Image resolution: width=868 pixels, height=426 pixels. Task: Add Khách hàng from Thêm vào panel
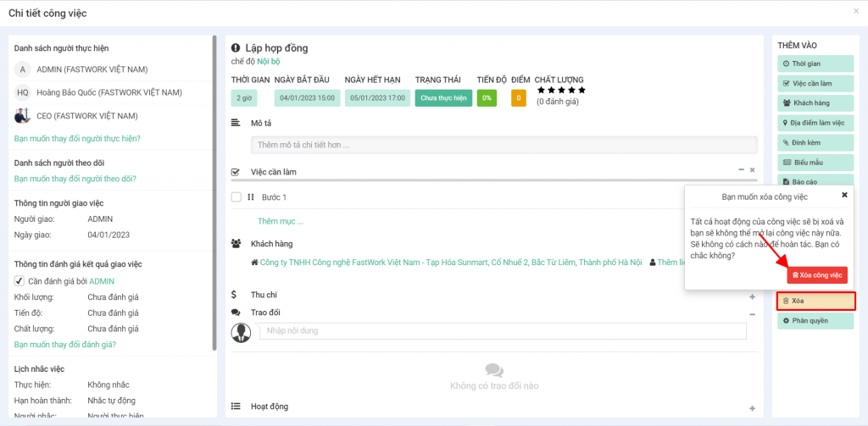tap(815, 102)
